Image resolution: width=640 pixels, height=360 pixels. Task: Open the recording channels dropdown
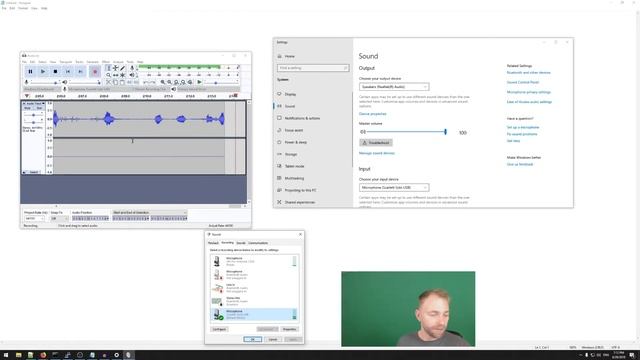click(x=151, y=89)
